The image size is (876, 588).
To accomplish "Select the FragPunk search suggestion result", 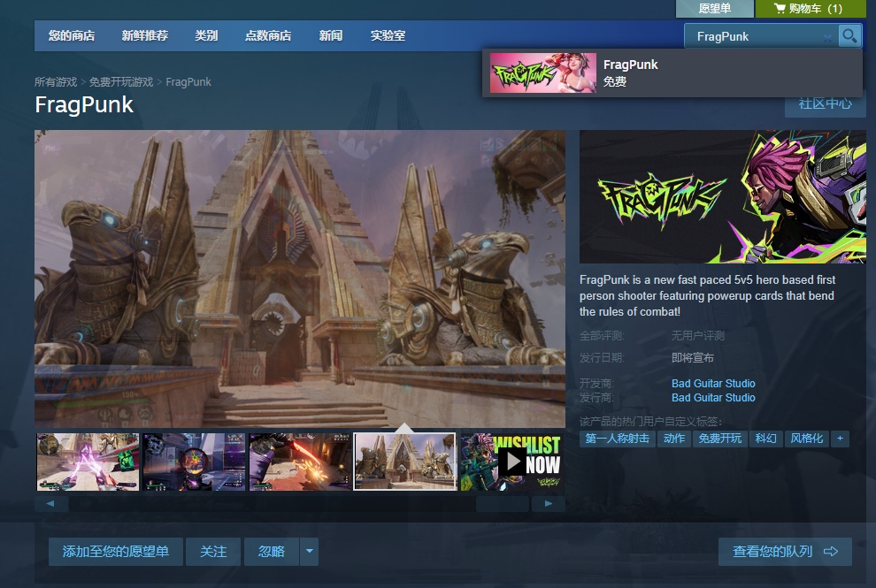I will point(672,73).
